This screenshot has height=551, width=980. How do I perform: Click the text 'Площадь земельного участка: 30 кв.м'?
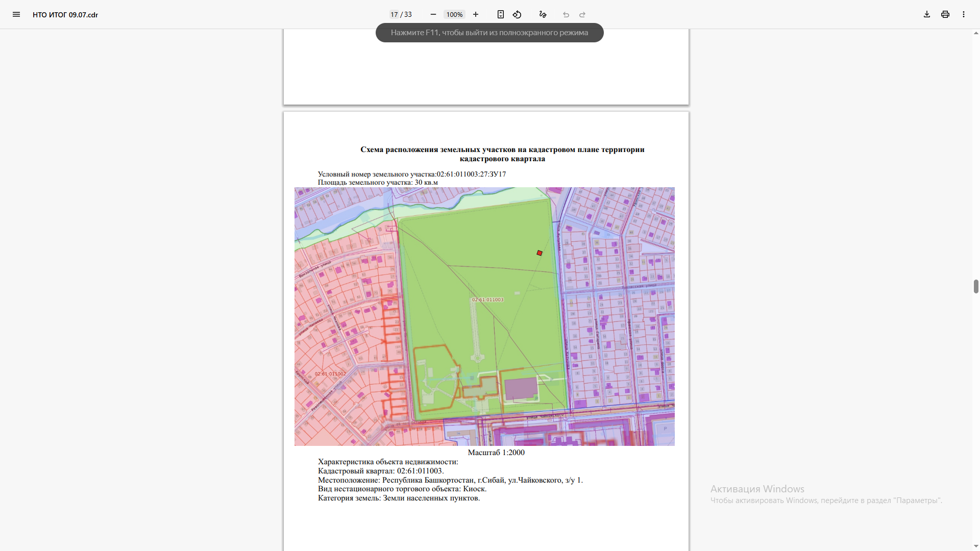[378, 182]
